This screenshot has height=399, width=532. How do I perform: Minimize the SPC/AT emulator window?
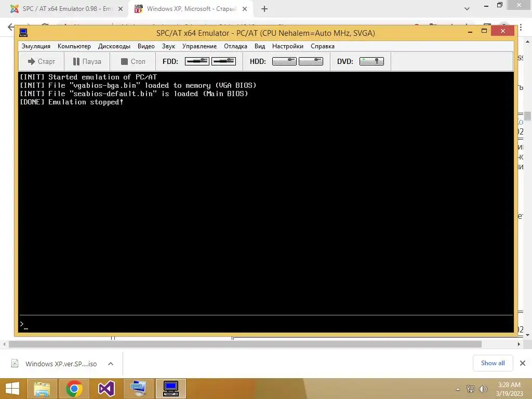coord(470,32)
